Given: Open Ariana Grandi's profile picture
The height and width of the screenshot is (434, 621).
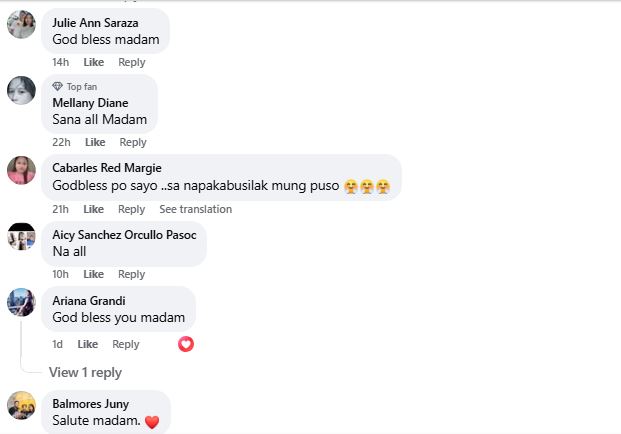Looking at the screenshot, I should (x=21, y=302).
